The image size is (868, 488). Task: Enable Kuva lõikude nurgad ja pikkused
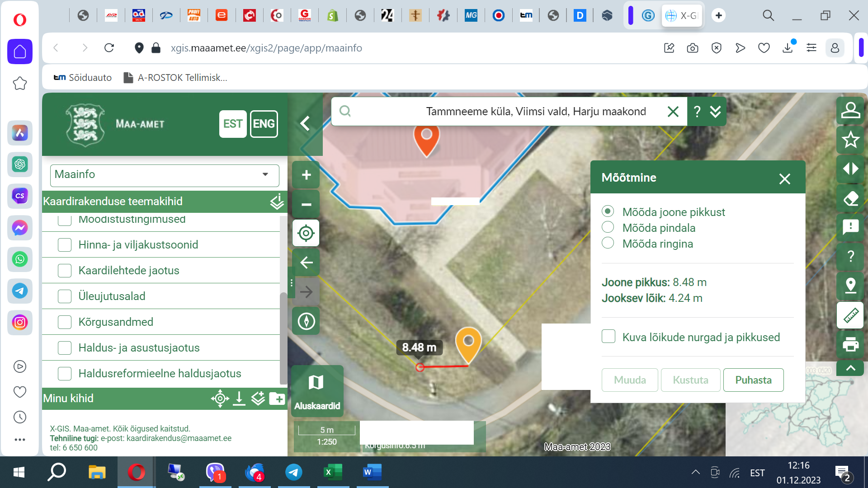tap(609, 337)
